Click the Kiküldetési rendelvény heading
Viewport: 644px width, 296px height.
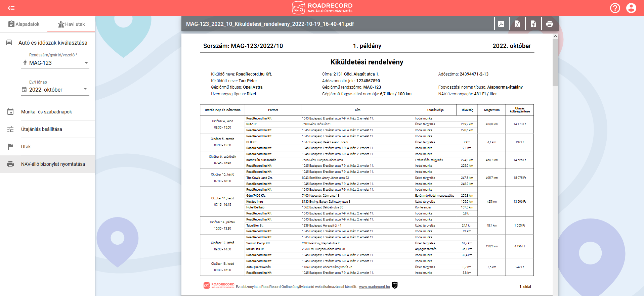[367, 62]
